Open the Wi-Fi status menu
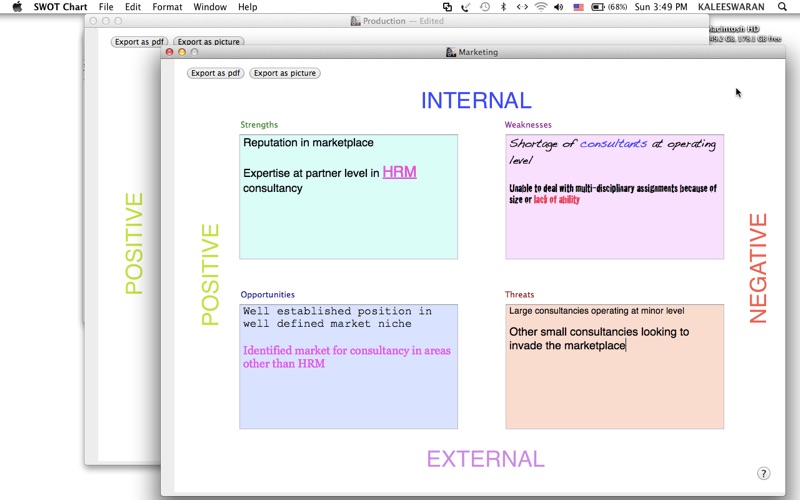This screenshot has width=800, height=500. click(541, 7)
